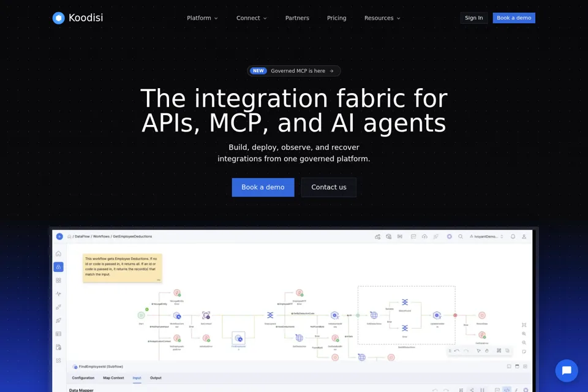The height and width of the screenshot is (392, 588).
Task: Select the Input tab
Action: (x=137, y=378)
